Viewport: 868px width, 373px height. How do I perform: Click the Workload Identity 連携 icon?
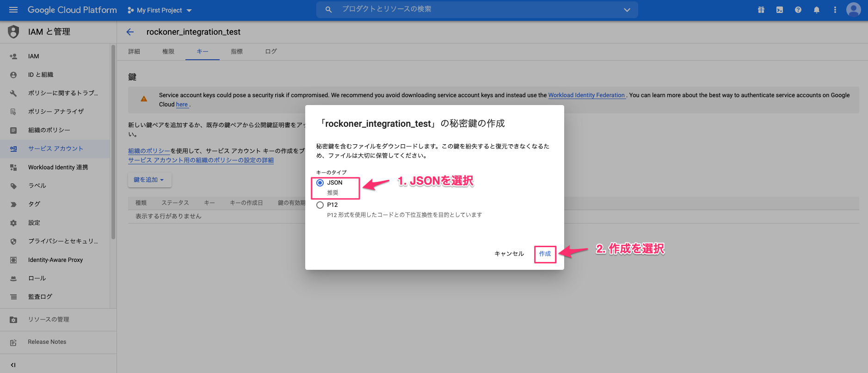(13, 167)
